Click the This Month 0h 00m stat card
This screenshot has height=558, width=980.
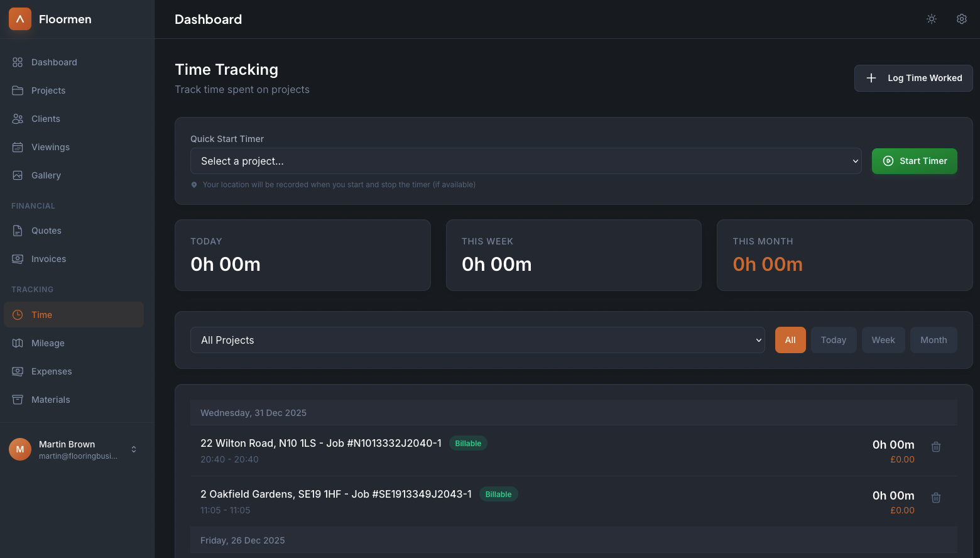[x=844, y=255]
